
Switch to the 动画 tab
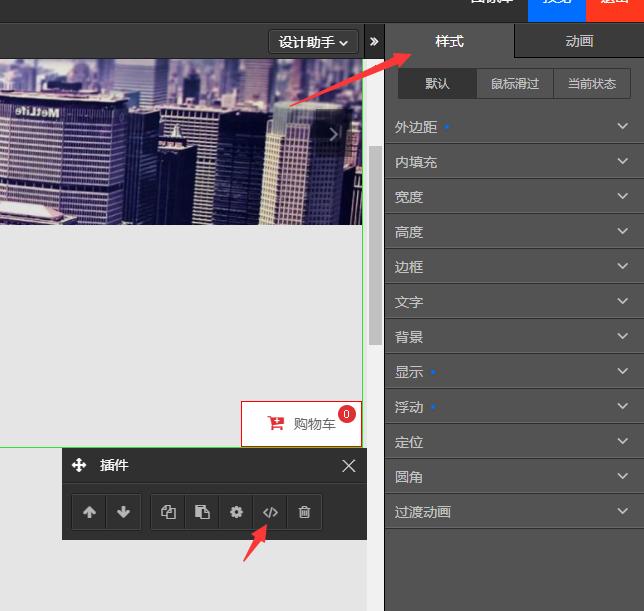tap(579, 41)
